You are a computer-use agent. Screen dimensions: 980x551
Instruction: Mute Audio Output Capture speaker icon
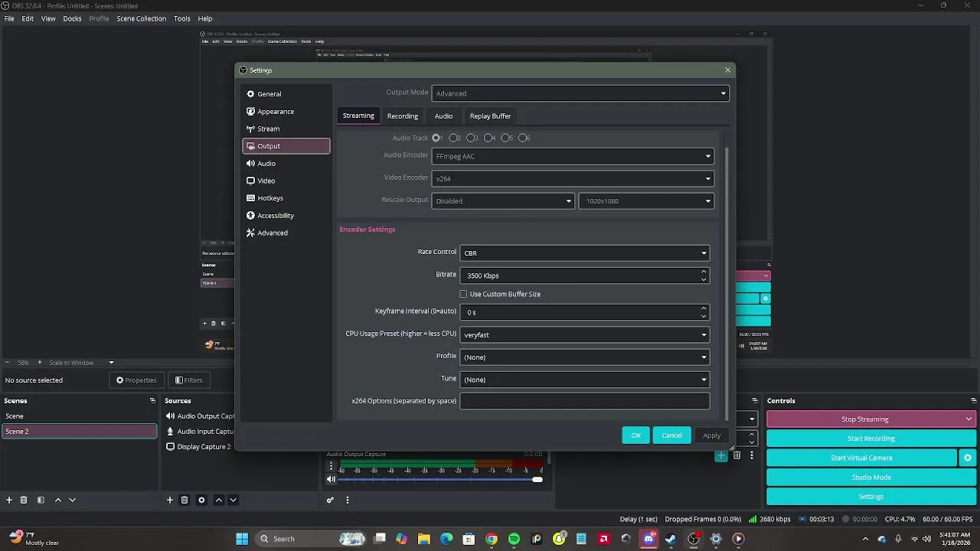(x=331, y=480)
